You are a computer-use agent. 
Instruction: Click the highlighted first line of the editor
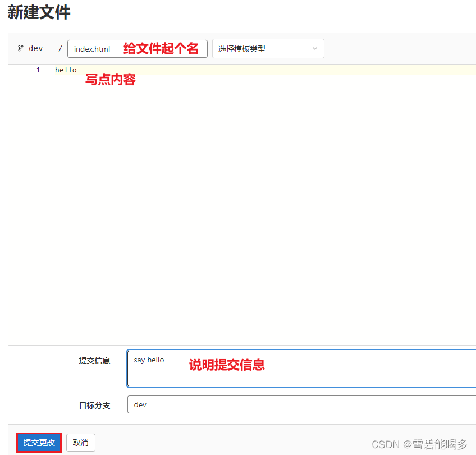tap(168, 70)
